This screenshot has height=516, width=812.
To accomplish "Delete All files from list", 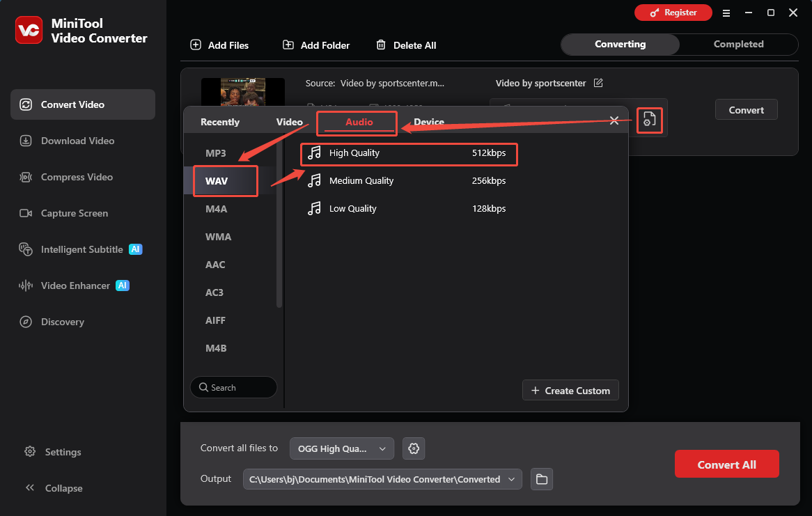I will [406, 45].
